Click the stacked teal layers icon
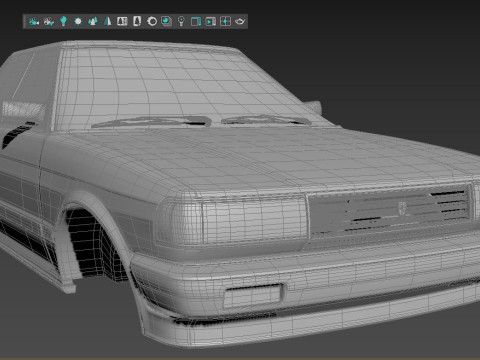This screenshot has height=360, width=480. pyautogui.click(x=166, y=21)
